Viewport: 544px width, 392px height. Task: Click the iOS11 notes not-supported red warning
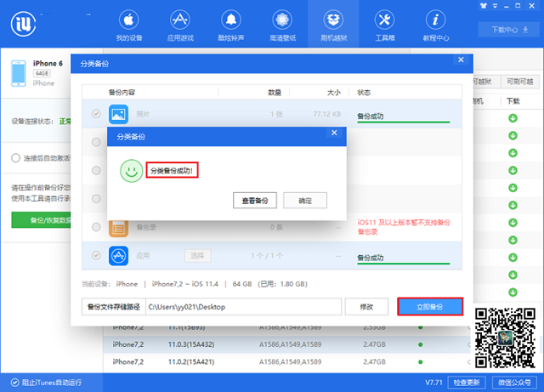404,227
